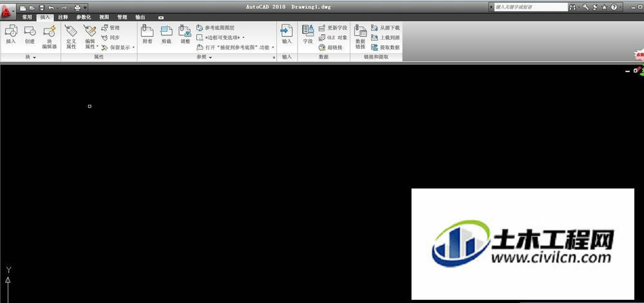Minimize the drawing document window

627,71
